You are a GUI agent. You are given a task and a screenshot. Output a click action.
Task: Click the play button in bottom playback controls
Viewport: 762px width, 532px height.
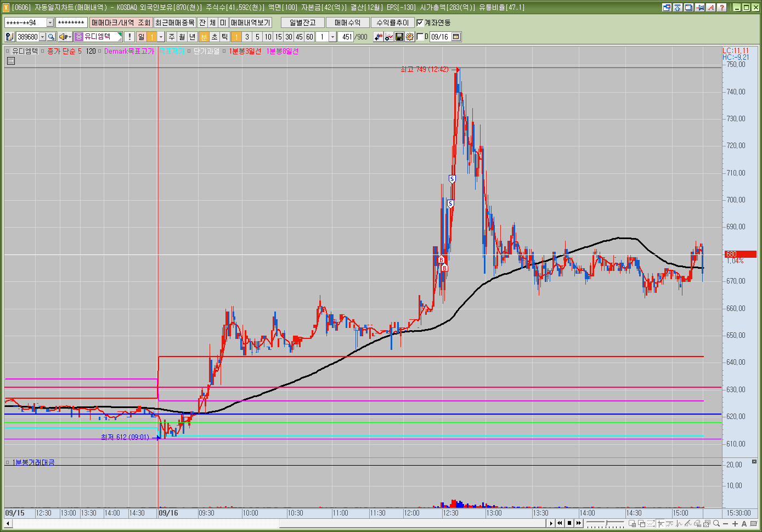pos(551,523)
